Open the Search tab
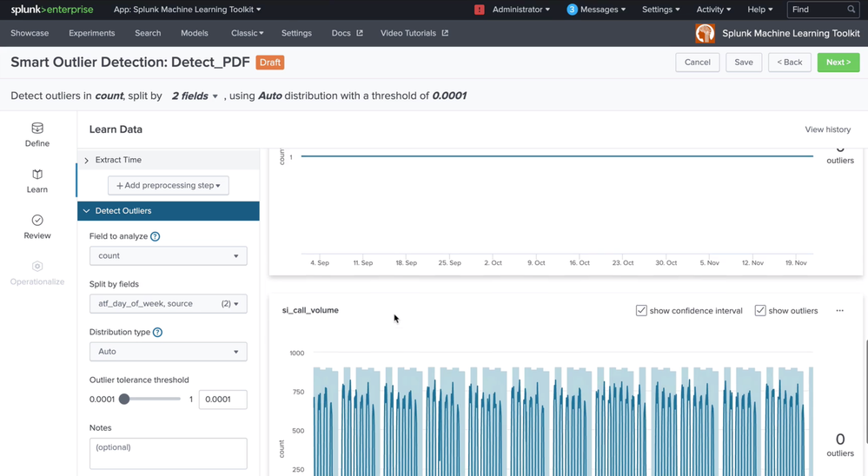This screenshot has height=476, width=868. click(x=148, y=33)
